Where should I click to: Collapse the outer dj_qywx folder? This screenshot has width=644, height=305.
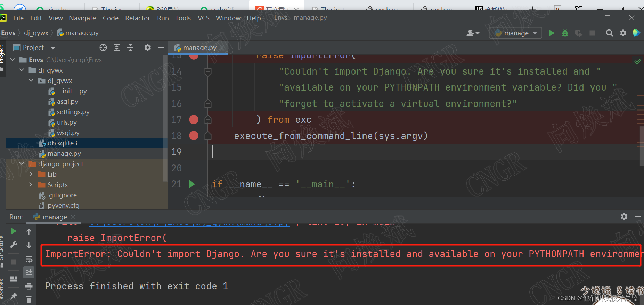coord(22,70)
